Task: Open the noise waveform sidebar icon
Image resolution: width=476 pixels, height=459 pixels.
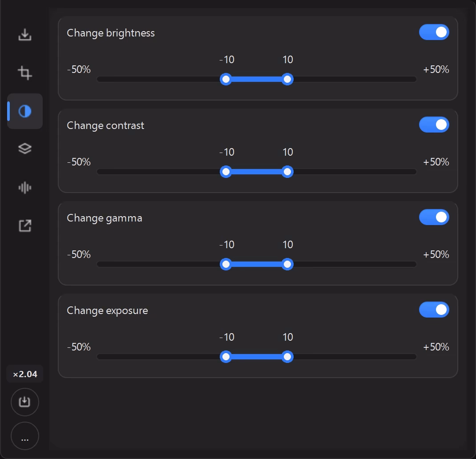Action: point(25,188)
